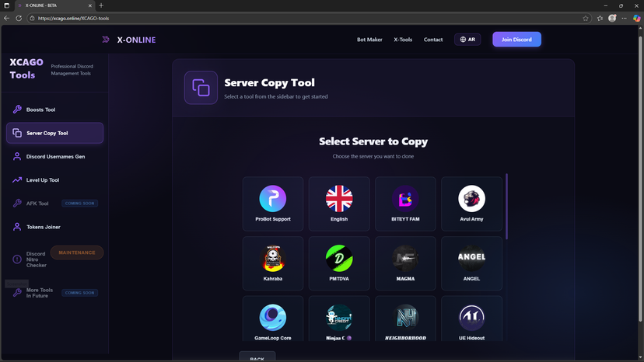
Task: Click the ProBot Support server icon
Action: tap(272, 199)
